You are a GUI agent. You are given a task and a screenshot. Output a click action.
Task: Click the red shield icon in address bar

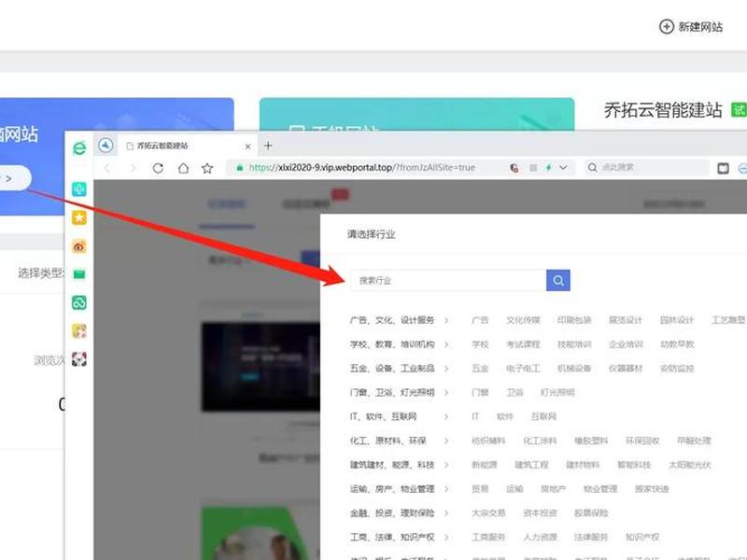pos(514,168)
